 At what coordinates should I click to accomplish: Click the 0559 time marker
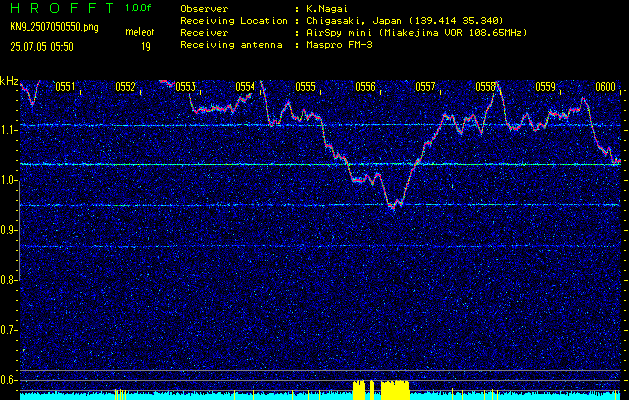point(546,86)
